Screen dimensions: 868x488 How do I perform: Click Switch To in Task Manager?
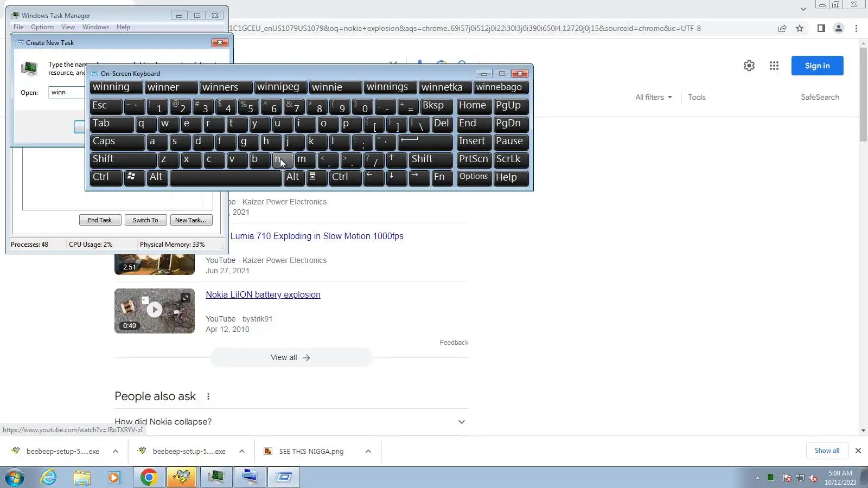145,220
